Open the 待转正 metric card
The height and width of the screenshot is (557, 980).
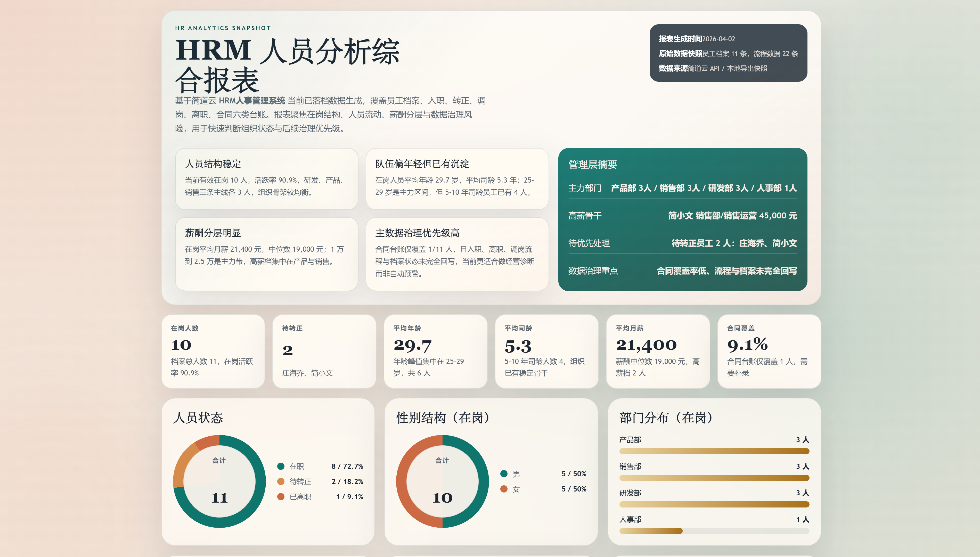point(324,351)
